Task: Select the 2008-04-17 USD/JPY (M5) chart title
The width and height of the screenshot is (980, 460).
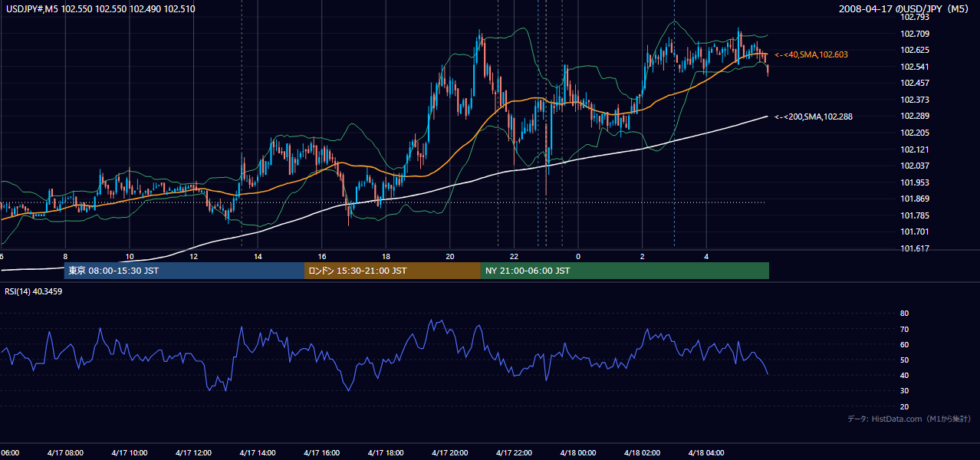Action: tap(905, 9)
